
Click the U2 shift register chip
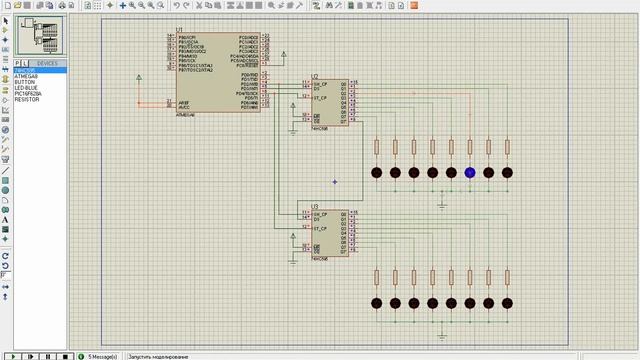point(330,102)
